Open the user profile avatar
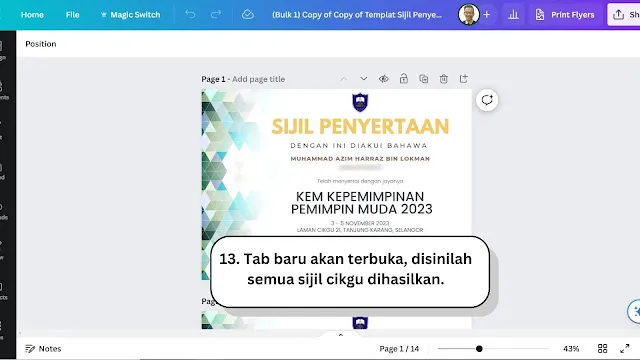Viewport: 640px width, 360px height. click(469, 15)
